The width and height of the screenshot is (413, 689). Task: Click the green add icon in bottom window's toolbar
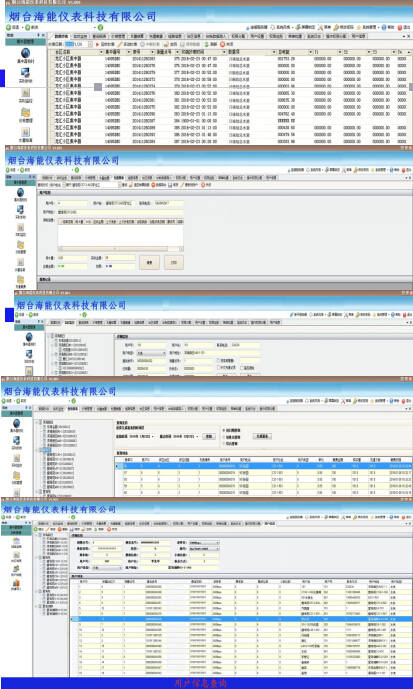[x=36, y=529]
